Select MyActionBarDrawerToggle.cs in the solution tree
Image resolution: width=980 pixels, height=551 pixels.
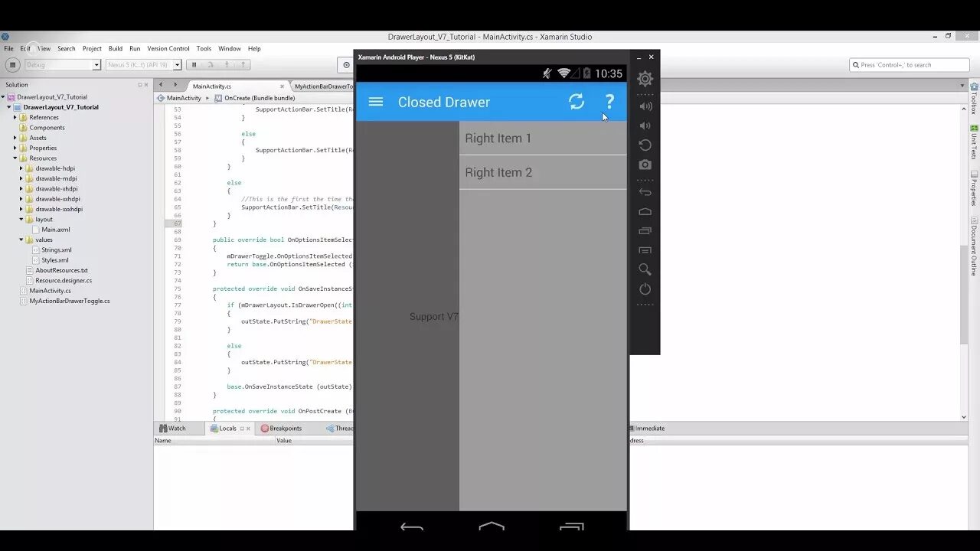(x=69, y=301)
